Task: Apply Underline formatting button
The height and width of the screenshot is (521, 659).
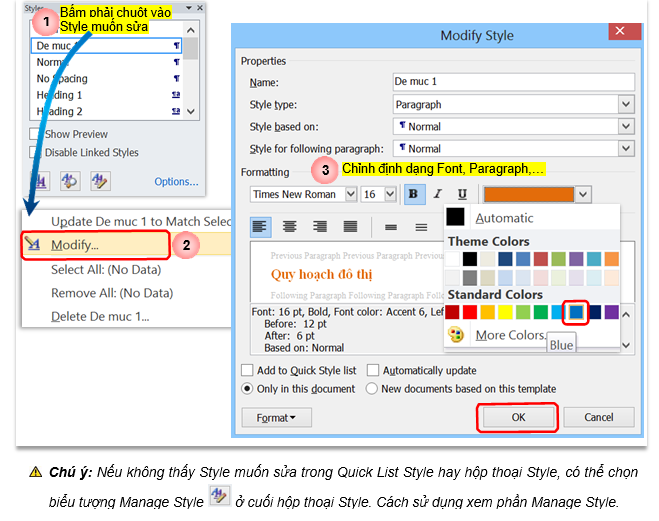Action: click(x=461, y=194)
